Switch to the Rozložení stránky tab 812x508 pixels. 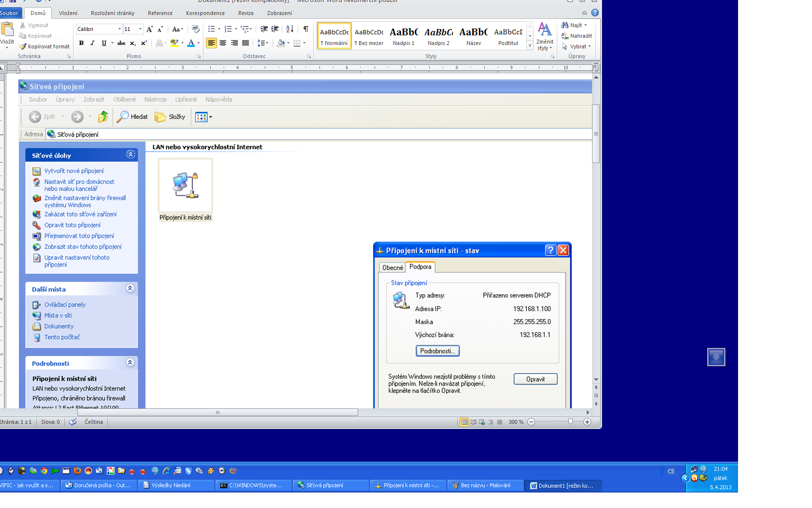tap(113, 13)
